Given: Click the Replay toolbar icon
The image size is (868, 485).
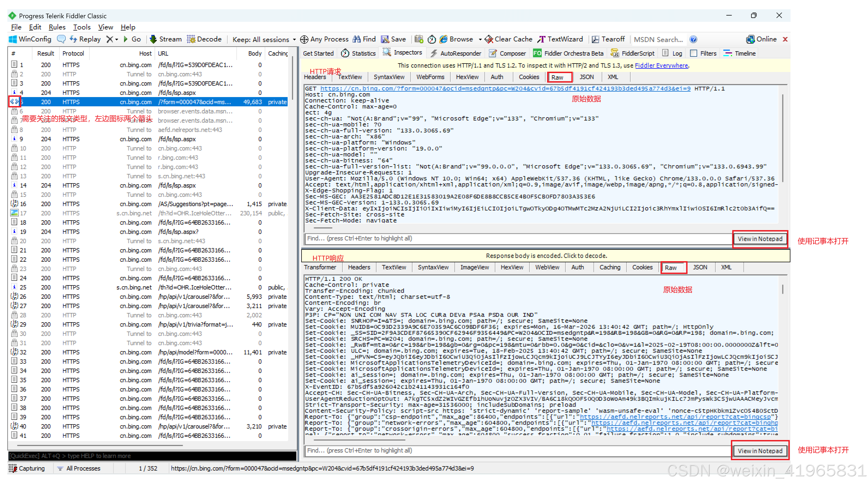Looking at the screenshot, I should click(x=73, y=39).
